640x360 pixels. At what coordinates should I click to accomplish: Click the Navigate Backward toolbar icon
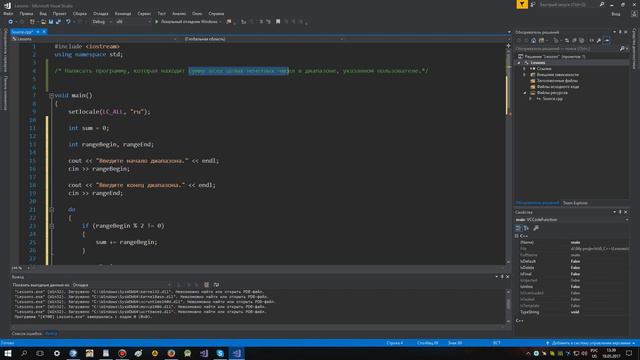pyautogui.click(x=11, y=22)
